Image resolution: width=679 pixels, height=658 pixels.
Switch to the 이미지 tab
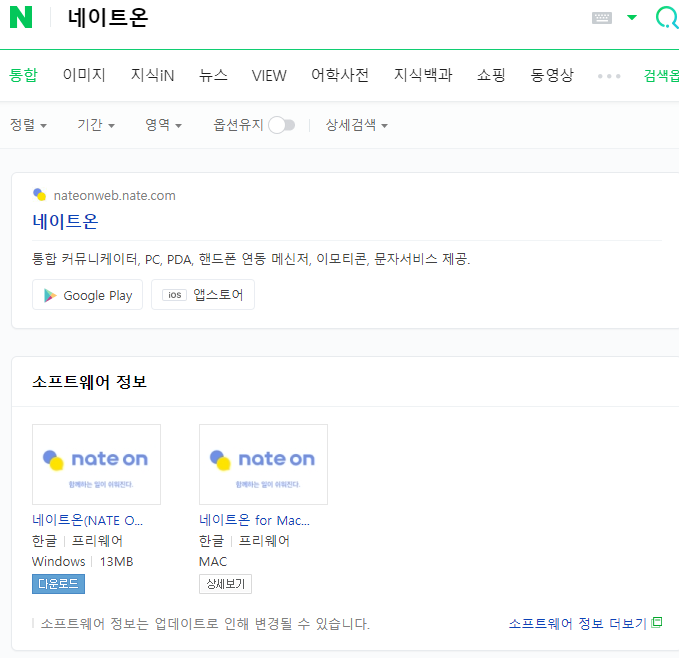pos(84,75)
